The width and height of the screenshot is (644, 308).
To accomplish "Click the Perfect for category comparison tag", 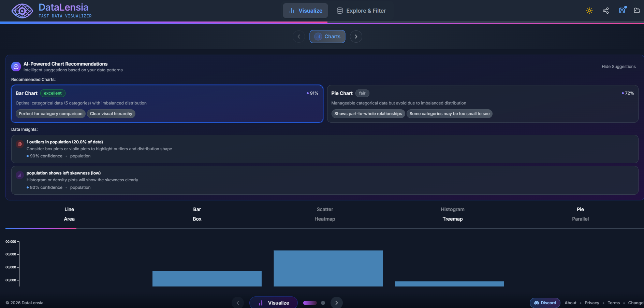I will [50, 114].
